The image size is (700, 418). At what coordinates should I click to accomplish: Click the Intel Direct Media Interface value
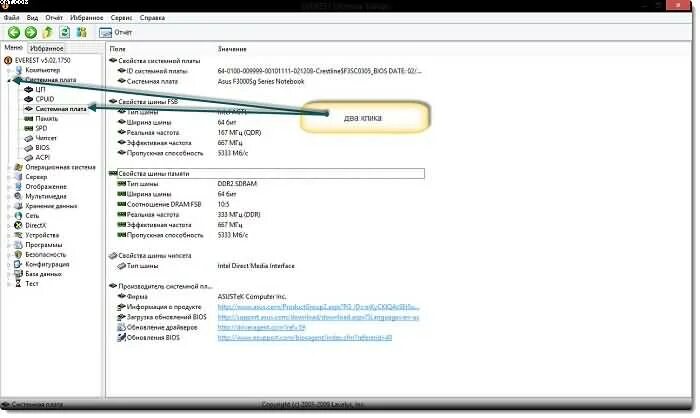(256, 266)
